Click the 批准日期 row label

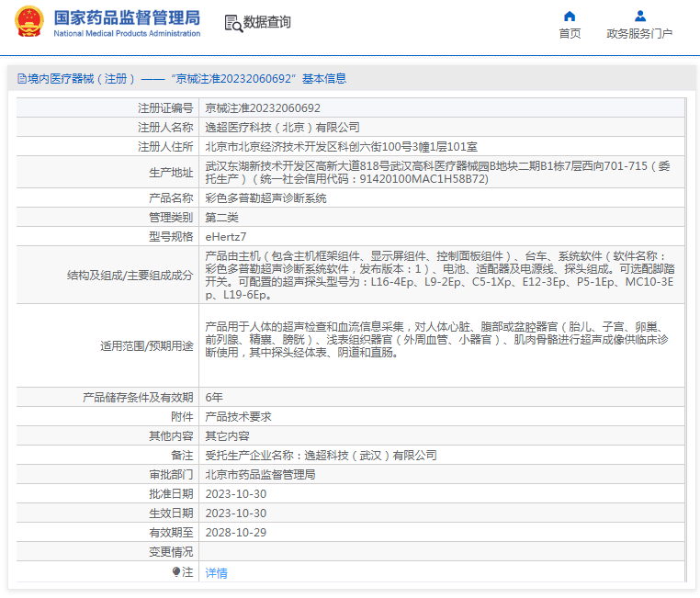(171, 493)
